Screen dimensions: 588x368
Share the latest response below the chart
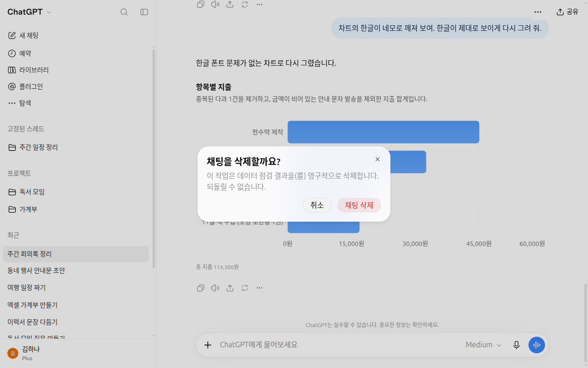(230, 288)
